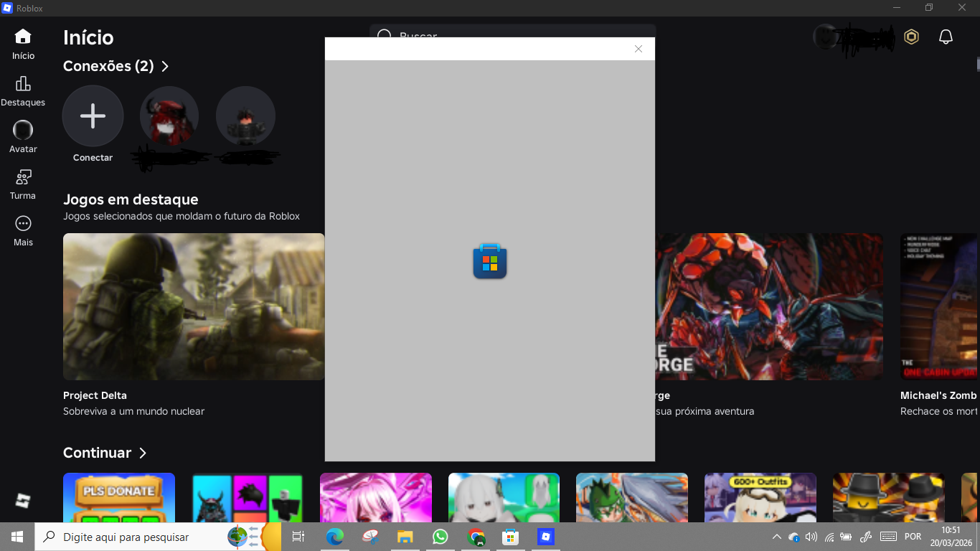Open the Robux balance icon
The width and height of the screenshot is (980, 551).
pyautogui.click(x=911, y=37)
